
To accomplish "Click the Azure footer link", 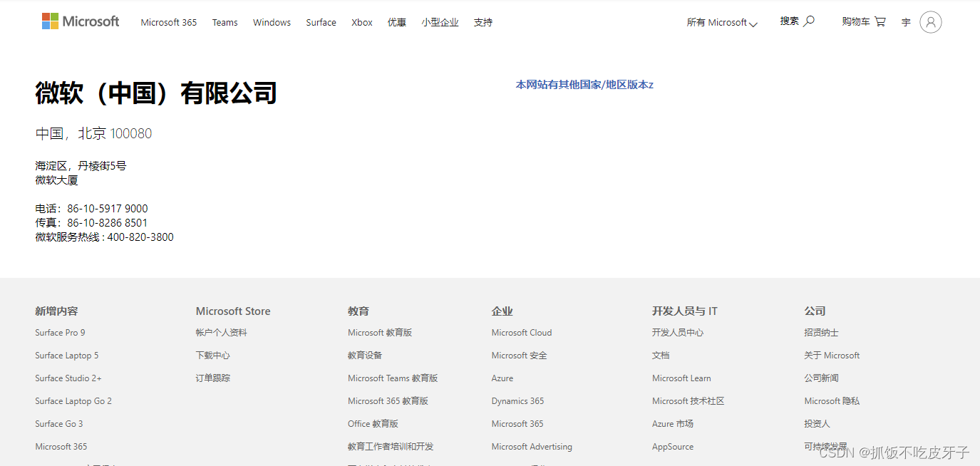I will [502, 378].
